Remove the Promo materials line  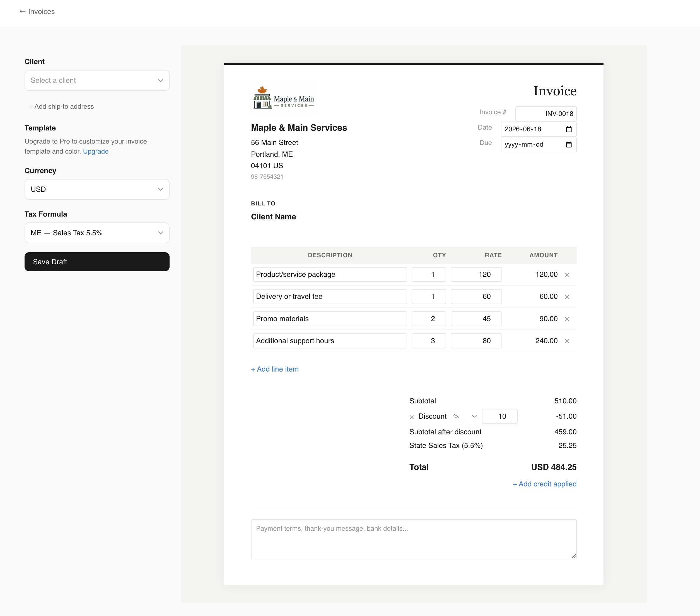(x=567, y=319)
